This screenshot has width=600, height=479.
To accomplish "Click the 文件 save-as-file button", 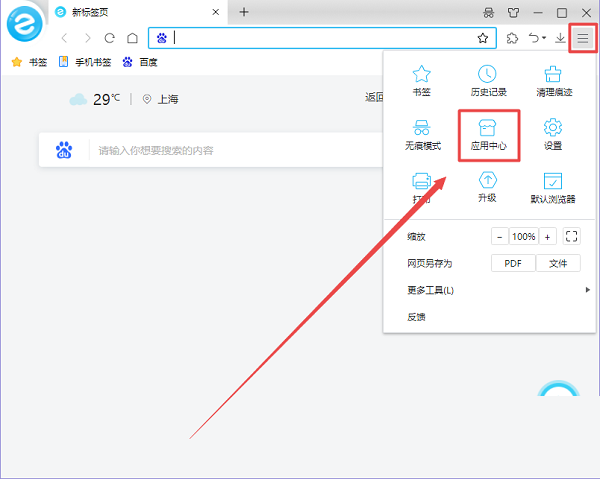I will 558,264.
